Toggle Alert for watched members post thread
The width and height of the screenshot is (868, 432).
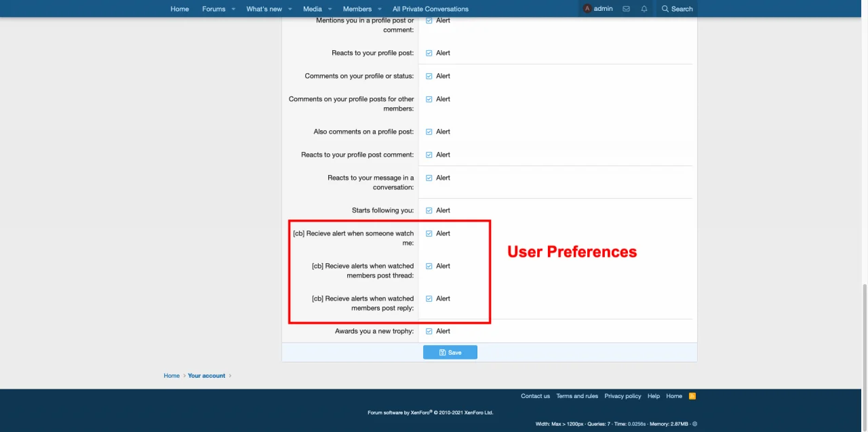[x=429, y=266]
